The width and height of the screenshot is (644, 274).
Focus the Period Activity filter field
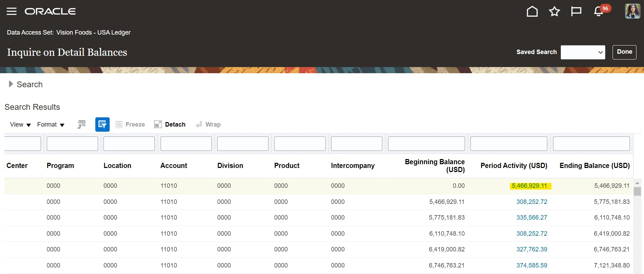509,144
